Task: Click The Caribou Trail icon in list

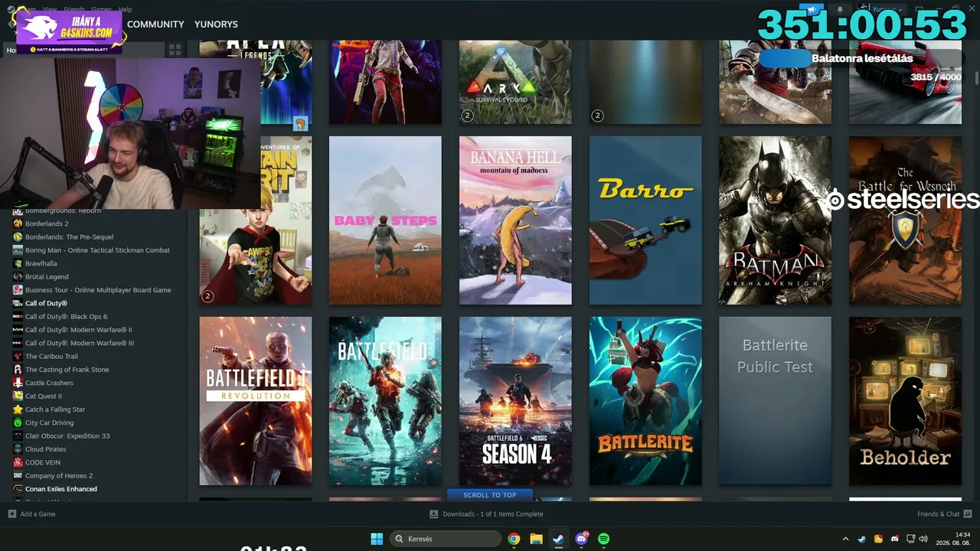Action: pyautogui.click(x=18, y=356)
